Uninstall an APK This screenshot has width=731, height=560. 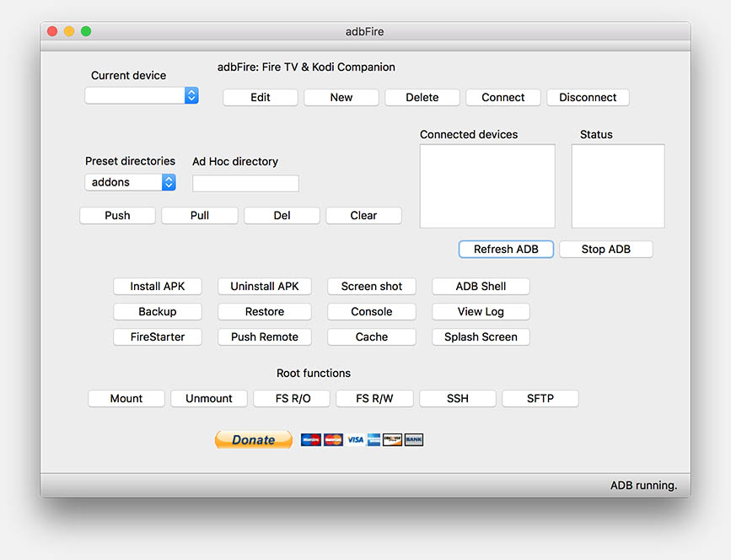coord(265,286)
